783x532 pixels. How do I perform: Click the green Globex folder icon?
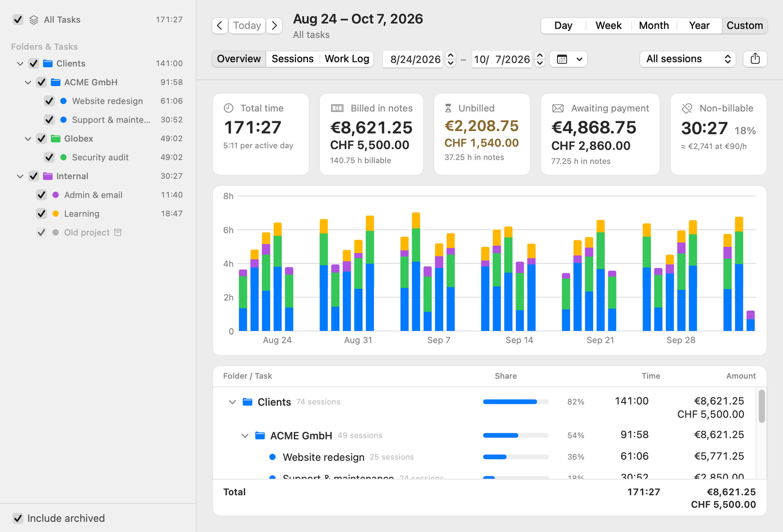(x=56, y=138)
